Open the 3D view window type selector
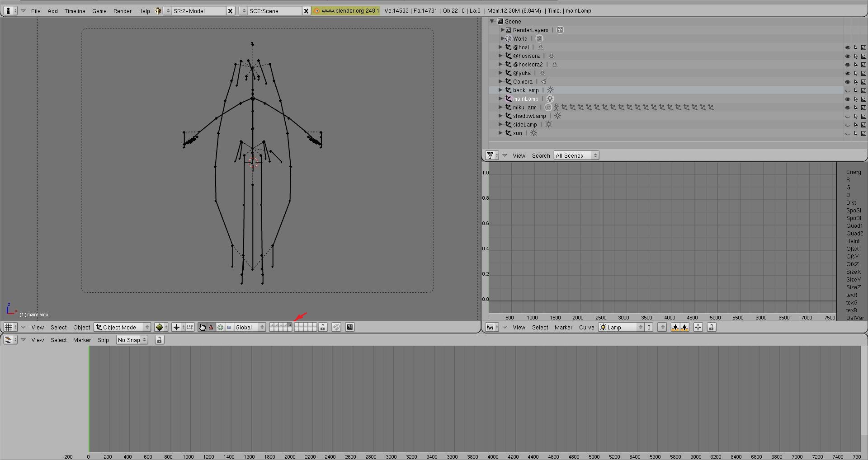Screen dimensions: 868x460 click(10, 327)
